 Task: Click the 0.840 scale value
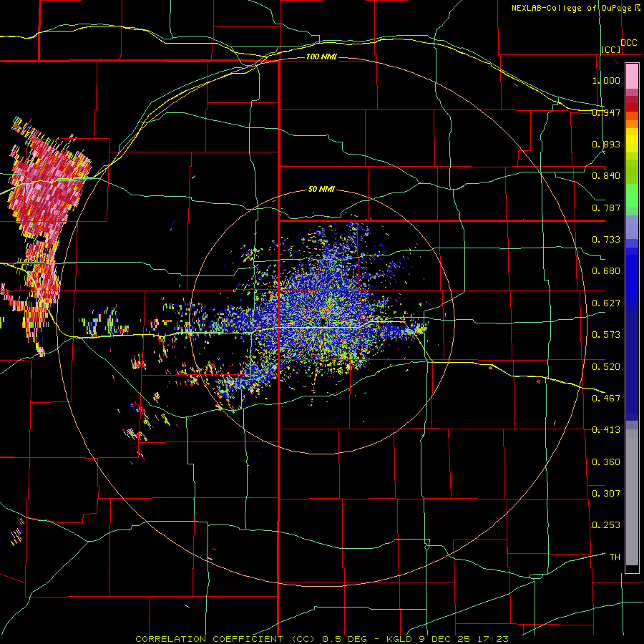(606, 175)
